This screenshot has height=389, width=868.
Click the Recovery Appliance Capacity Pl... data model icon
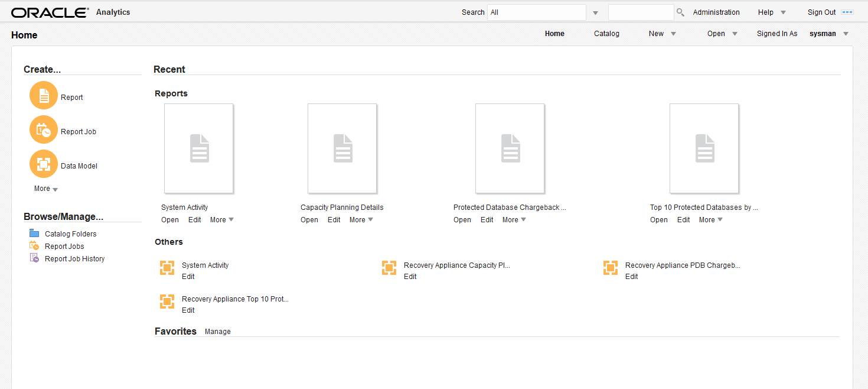click(x=389, y=268)
